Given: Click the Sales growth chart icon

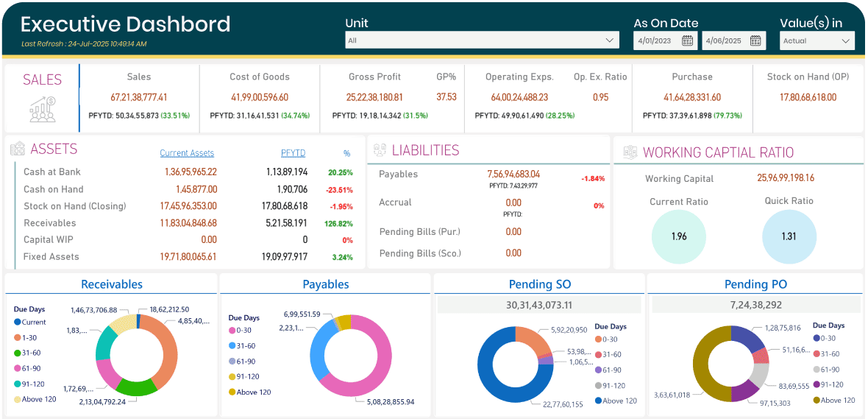Looking at the screenshot, I should click(x=42, y=109).
